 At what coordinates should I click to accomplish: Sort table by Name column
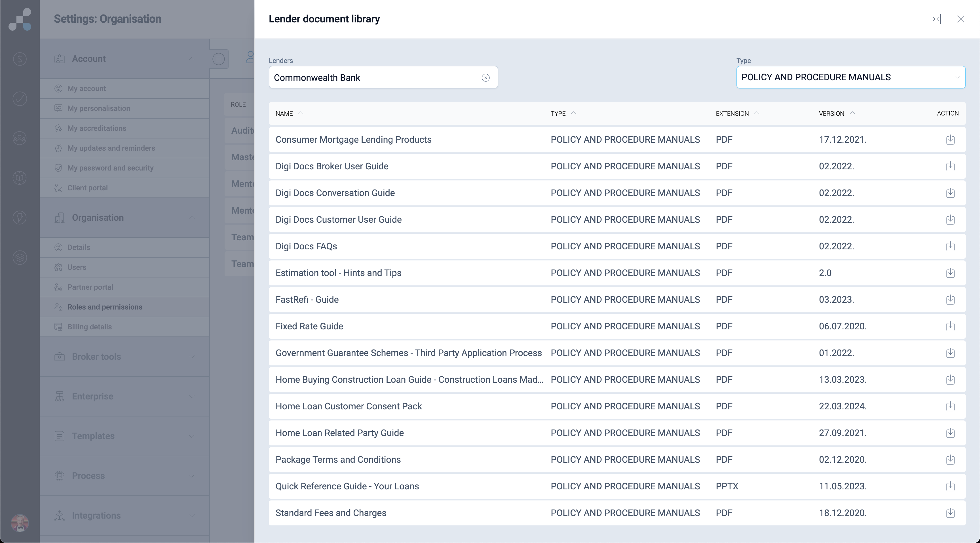[290, 113]
